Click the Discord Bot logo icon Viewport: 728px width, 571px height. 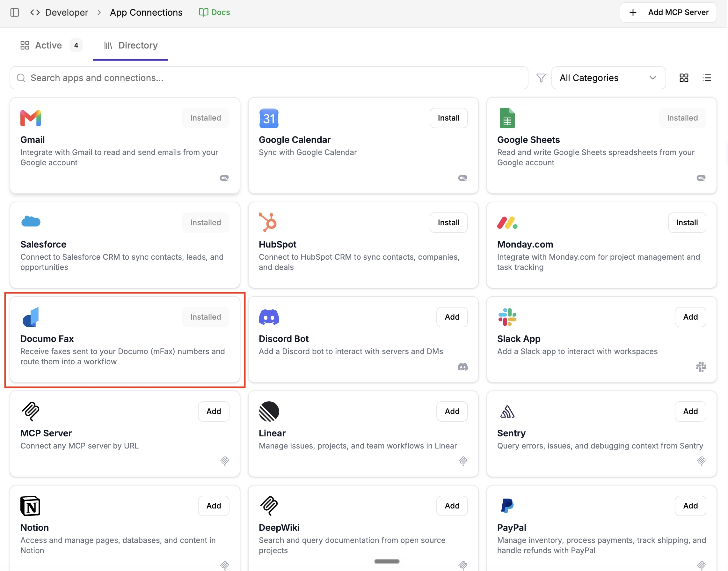(x=269, y=317)
